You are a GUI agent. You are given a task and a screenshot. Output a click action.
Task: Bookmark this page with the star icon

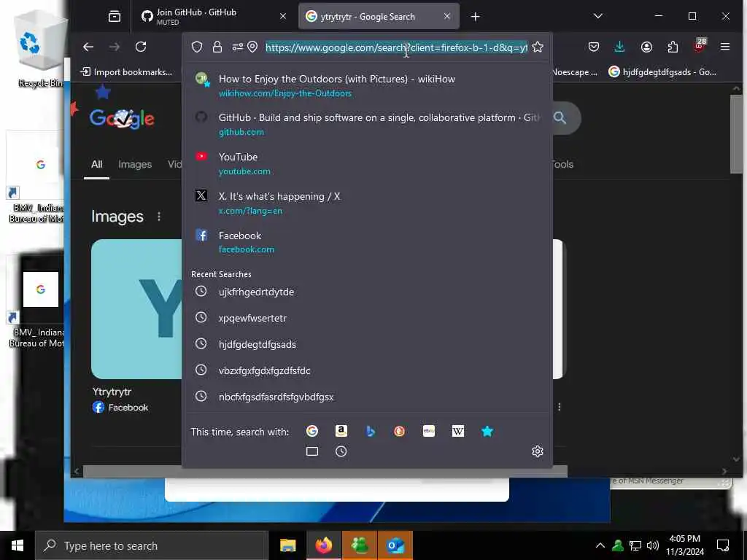[538, 47]
